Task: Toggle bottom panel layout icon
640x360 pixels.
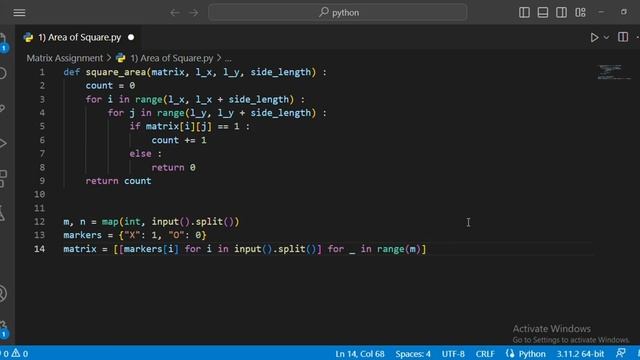Action: 543,13
